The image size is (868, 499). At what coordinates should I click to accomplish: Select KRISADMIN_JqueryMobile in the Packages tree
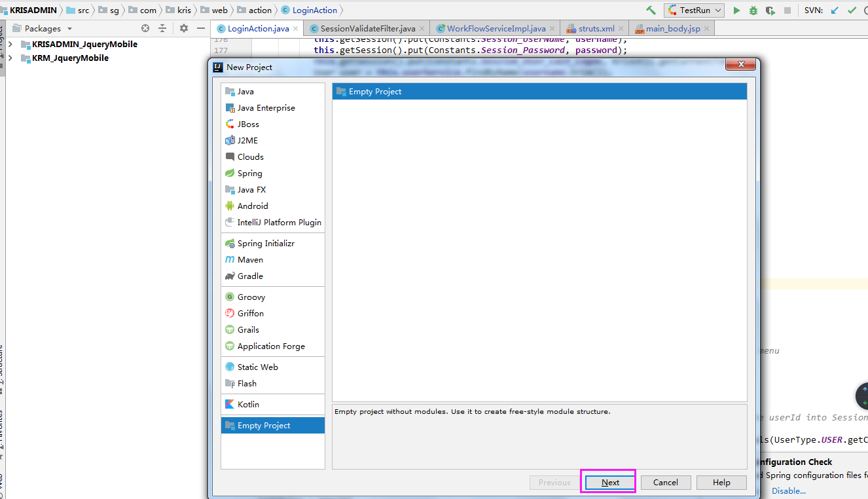click(x=84, y=44)
